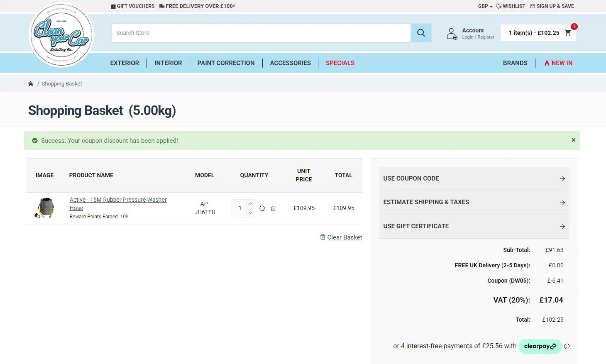Click the search magnifier button
This screenshot has width=606, height=364.
pos(420,33)
